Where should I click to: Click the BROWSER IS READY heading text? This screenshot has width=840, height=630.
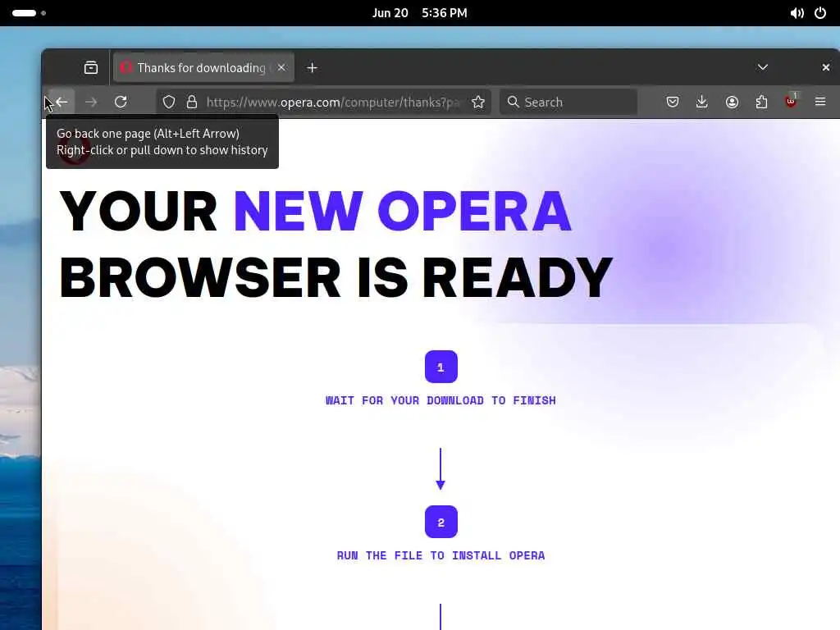point(336,277)
